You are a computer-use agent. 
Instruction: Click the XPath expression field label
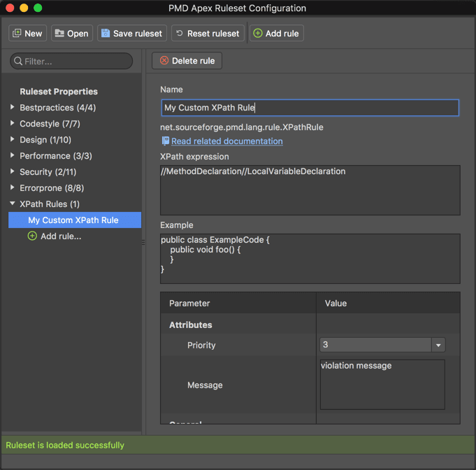tap(194, 157)
